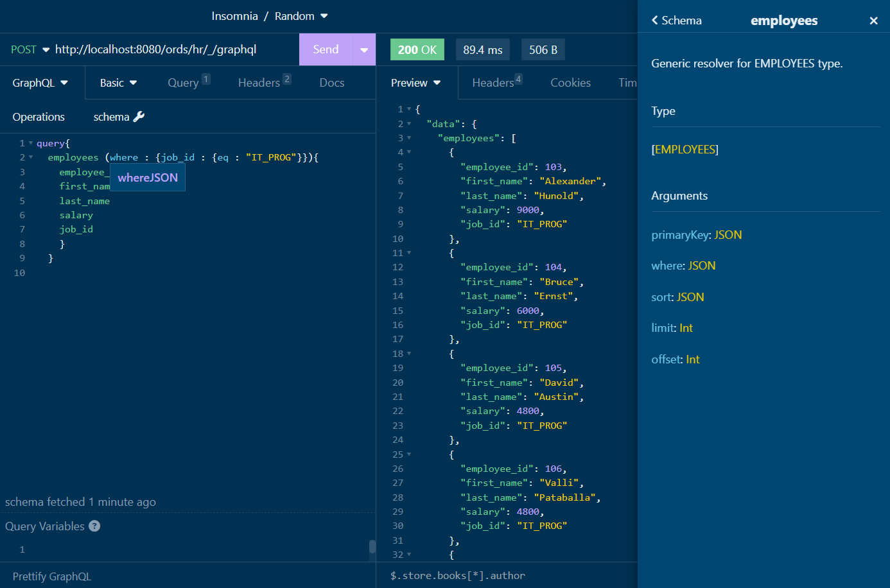
Task: Open the GraphQL body type dropdown
Action: (40, 83)
